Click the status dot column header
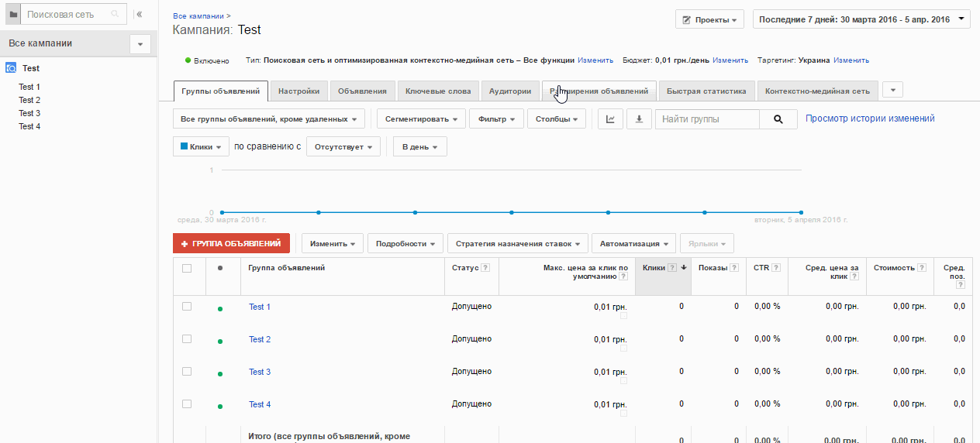The width and height of the screenshot is (980, 443). pos(220,268)
